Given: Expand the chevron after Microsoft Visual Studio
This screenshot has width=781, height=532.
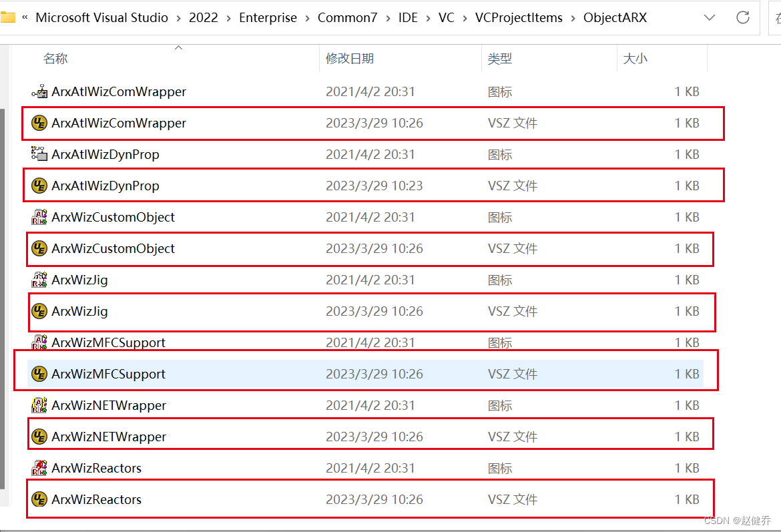Looking at the screenshot, I should pos(178,18).
